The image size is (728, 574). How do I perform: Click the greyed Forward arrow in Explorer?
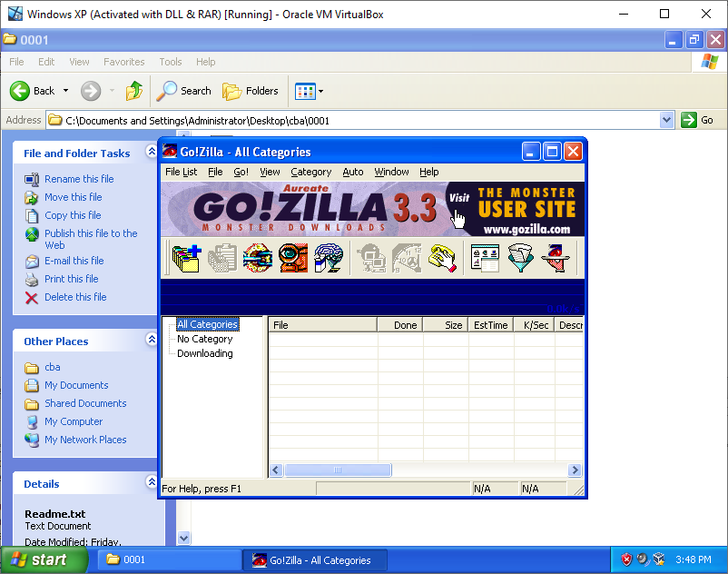[x=91, y=91]
